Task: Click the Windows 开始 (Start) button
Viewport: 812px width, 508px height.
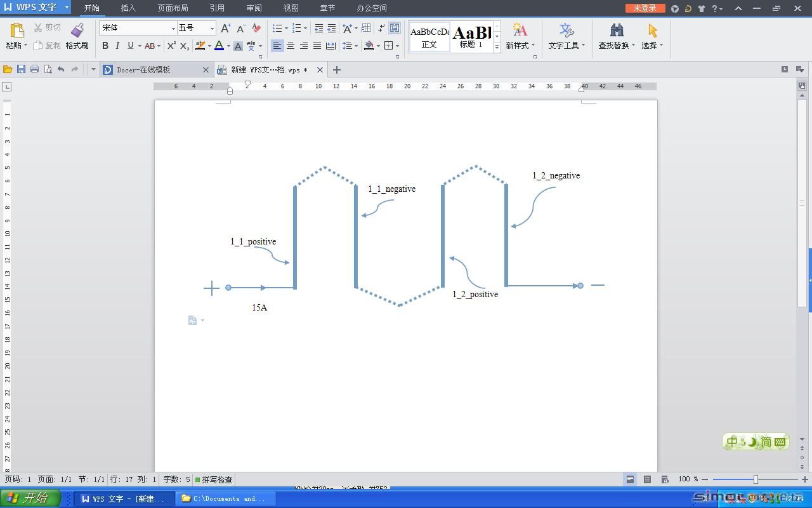Action: [x=30, y=498]
